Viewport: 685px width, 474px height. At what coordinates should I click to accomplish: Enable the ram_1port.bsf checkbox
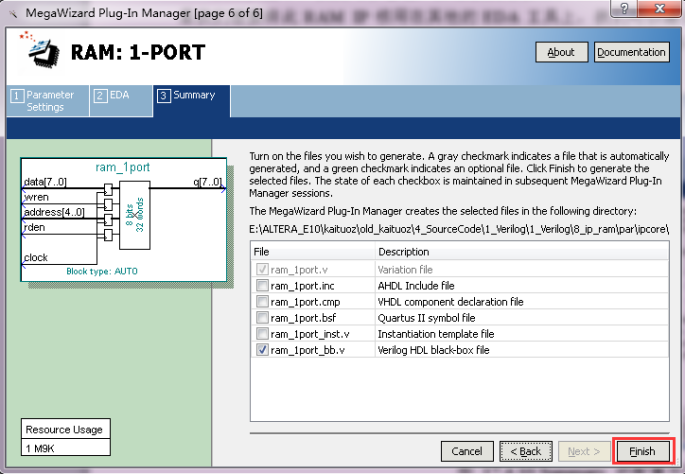click(262, 318)
